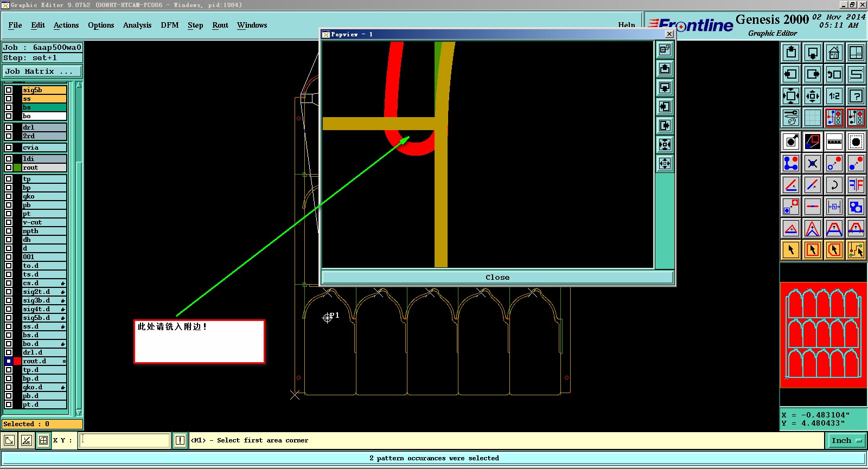Viewport: 868px width, 469px height.
Task: Click the overlapping blue shapes icon
Action: [856, 207]
